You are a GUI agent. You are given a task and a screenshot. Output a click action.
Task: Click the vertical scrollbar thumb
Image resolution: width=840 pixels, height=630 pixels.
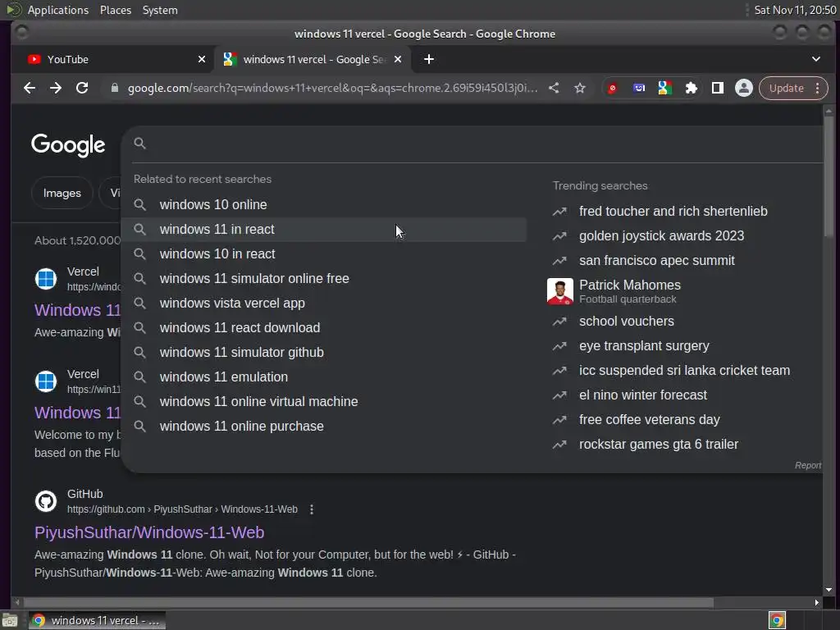(x=829, y=177)
